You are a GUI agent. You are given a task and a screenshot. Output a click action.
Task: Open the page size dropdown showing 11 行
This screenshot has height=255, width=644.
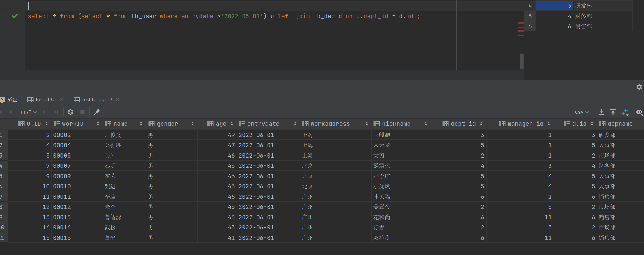tap(28, 112)
